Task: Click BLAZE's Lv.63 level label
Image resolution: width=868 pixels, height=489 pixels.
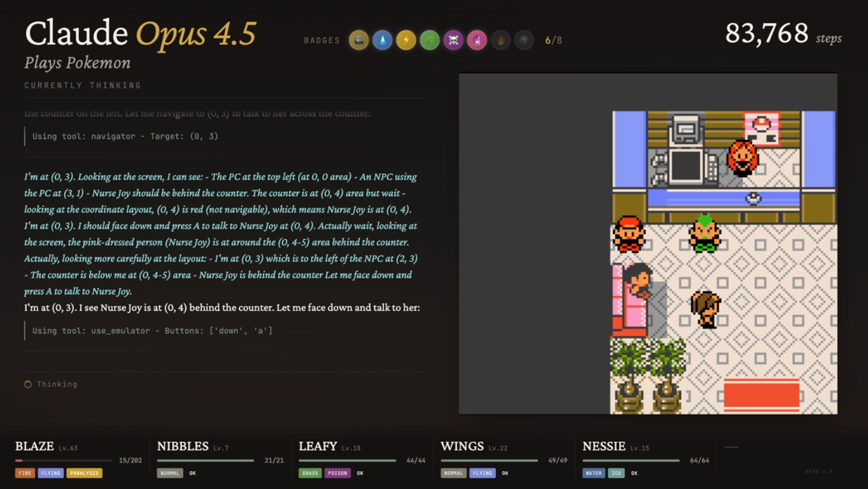Action: [x=68, y=448]
